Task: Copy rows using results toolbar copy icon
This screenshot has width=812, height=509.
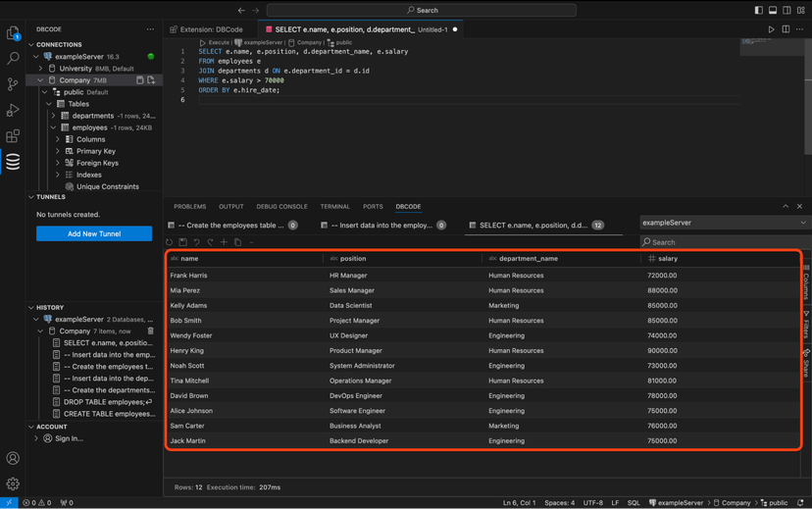Action: click(x=237, y=242)
